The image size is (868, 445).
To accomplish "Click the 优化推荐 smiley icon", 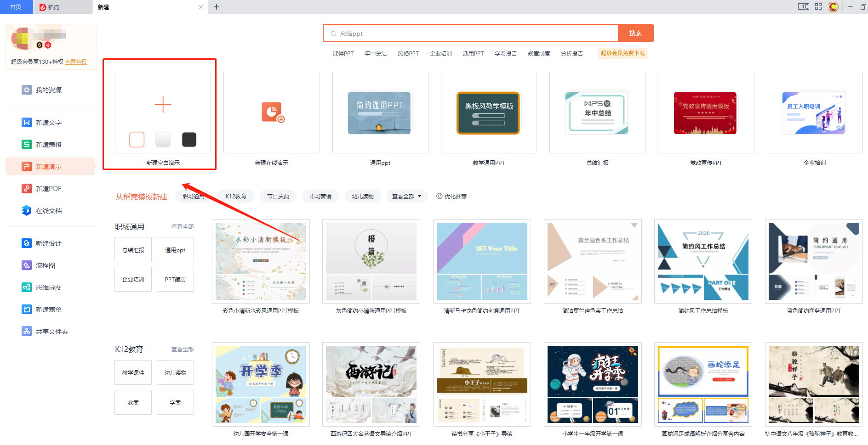I will [x=439, y=196].
